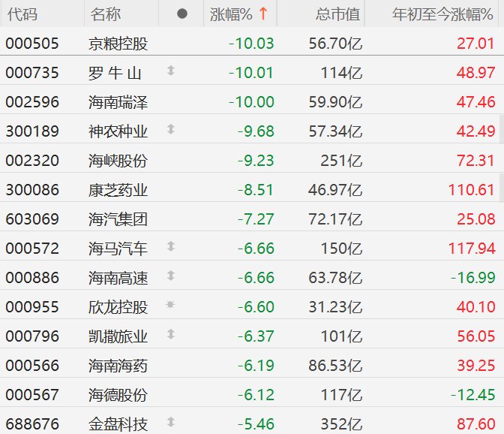The image size is (504, 434).
Task: Select stock name 海马汽车
Action: tap(118, 249)
